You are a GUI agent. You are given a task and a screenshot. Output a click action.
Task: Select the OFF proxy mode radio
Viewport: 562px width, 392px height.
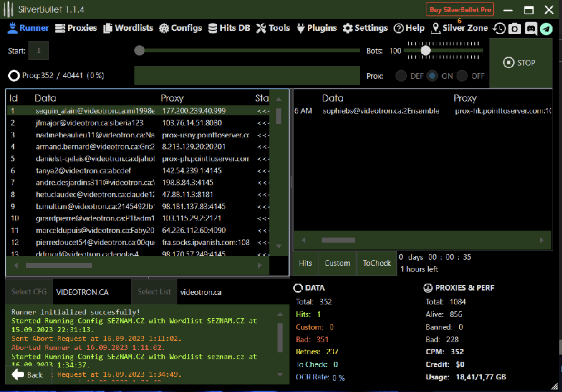462,76
